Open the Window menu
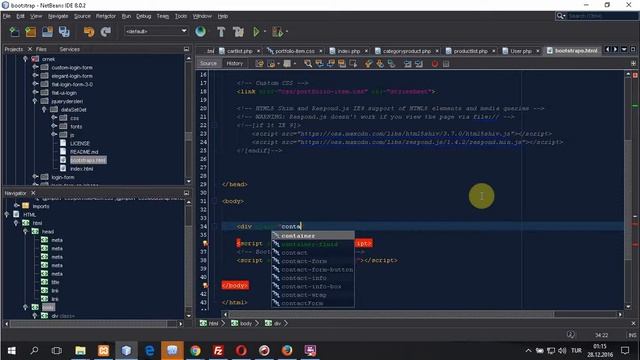This screenshot has height=360, width=640. [202, 16]
